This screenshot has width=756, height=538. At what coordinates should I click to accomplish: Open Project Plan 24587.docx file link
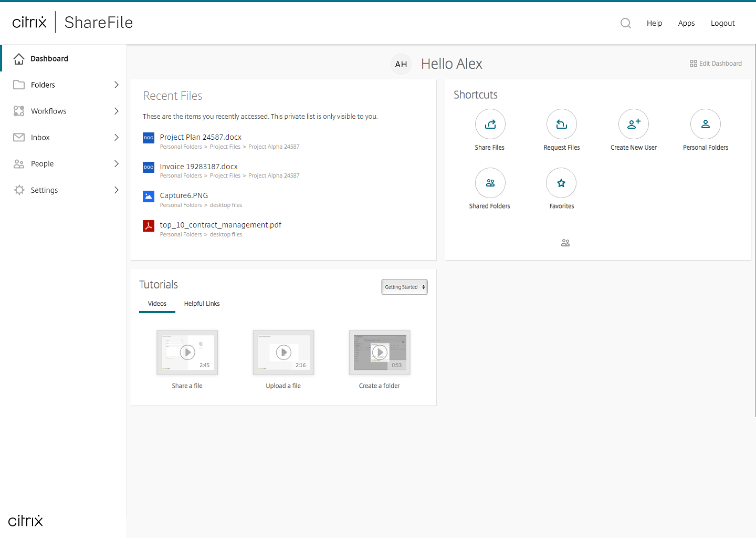point(201,137)
